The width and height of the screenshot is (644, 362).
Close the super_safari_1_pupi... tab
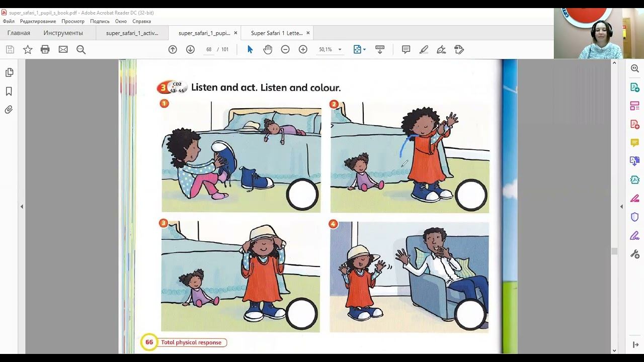tap(235, 33)
